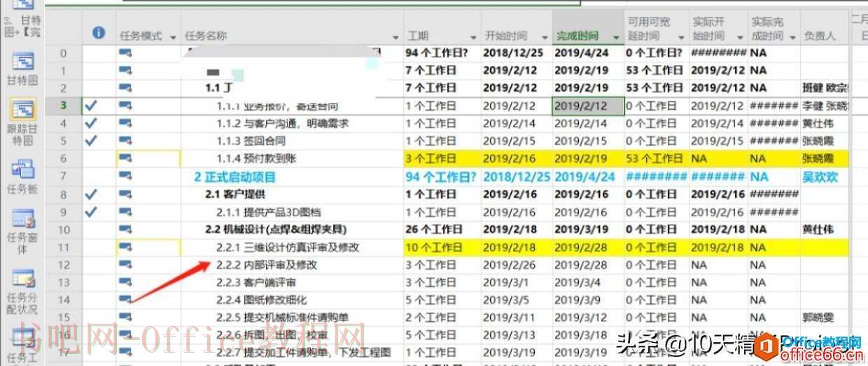The height and width of the screenshot is (366, 868).
Task: Click task mode icon for 客户端评审 row
Action: tap(126, 283)
